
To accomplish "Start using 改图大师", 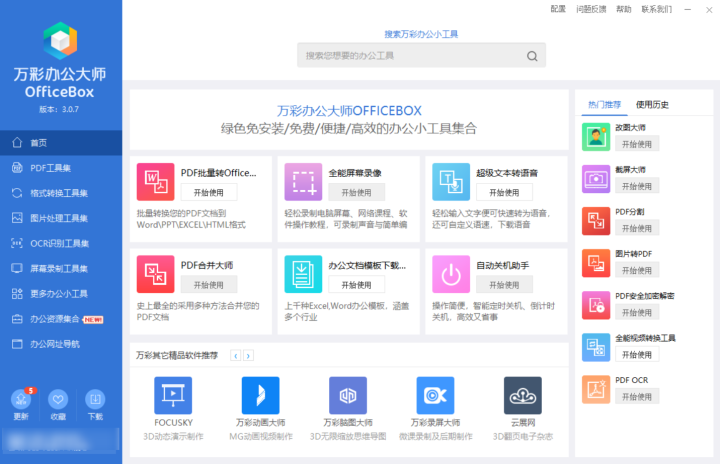I will click(637, 144).
